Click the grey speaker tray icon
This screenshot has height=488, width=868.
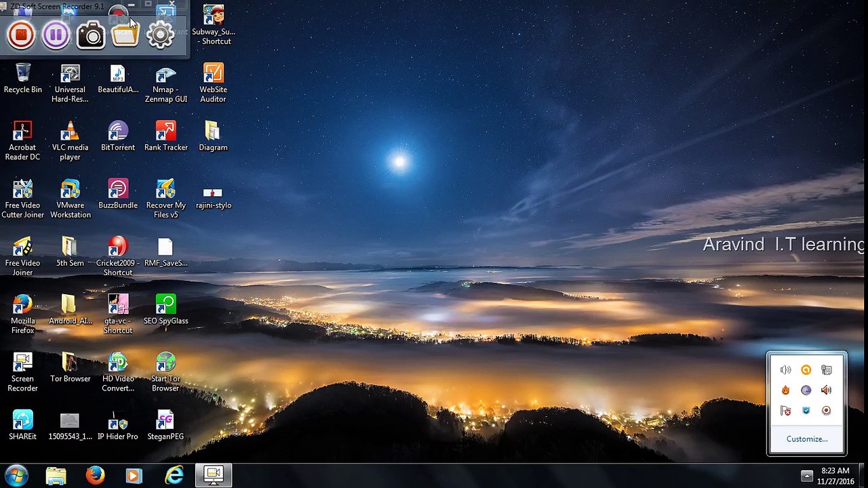pyautogui.click(x=785, y=370)
